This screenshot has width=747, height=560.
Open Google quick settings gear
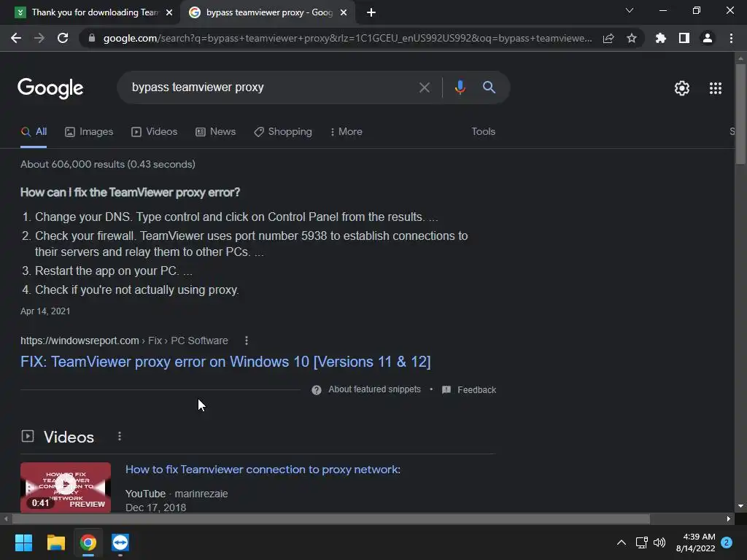coord(682,88)
